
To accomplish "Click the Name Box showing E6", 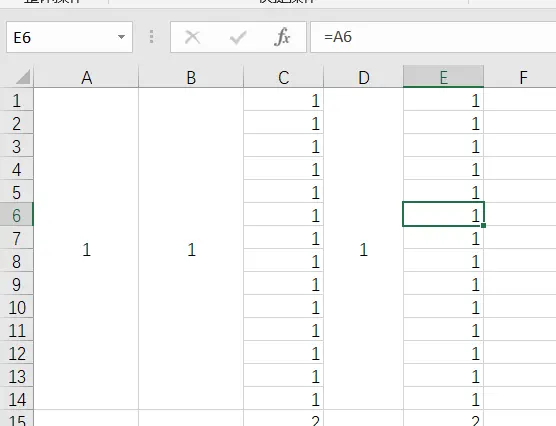I will (x=70, y=37).
